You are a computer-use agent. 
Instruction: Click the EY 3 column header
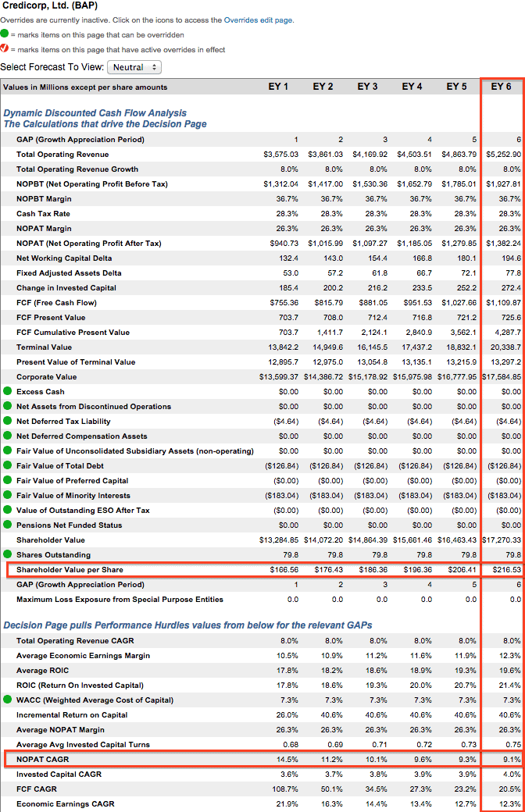[x=367, y=87]
